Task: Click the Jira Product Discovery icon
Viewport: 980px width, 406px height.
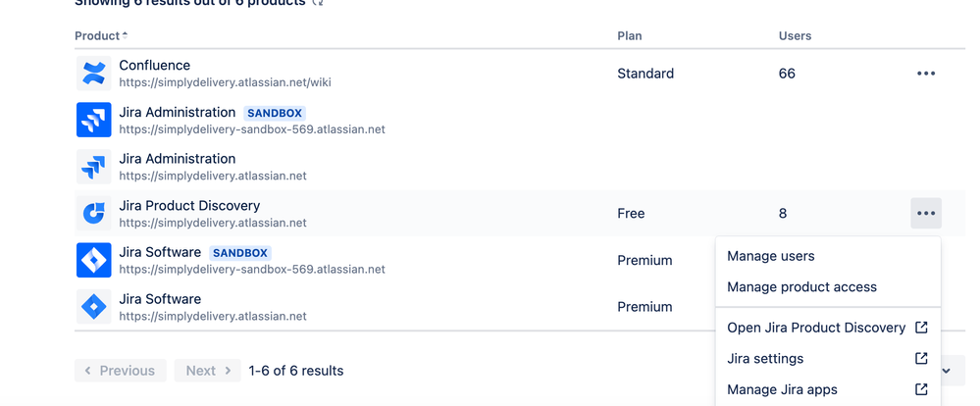Action: [94, 214]
